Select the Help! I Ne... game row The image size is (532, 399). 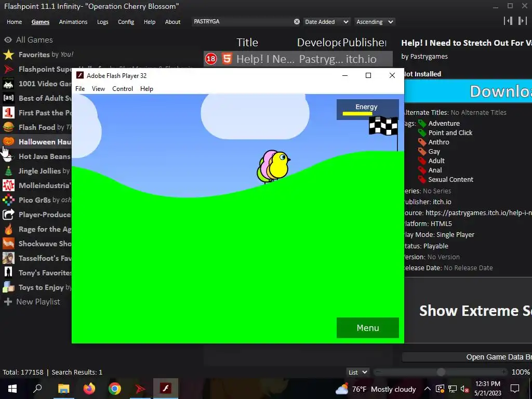(x=298, y=59)
